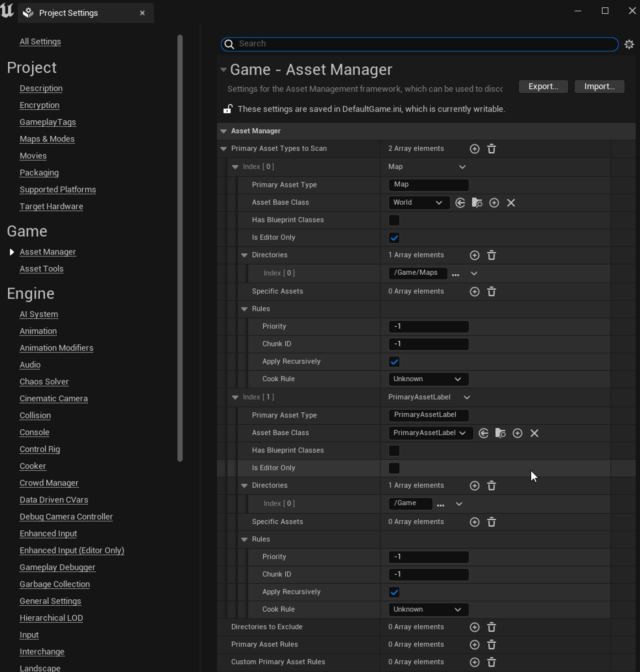Clear the World Asset Base Class value
The image size is (640, 672).
pyautogui.click(x=511, y=203)
